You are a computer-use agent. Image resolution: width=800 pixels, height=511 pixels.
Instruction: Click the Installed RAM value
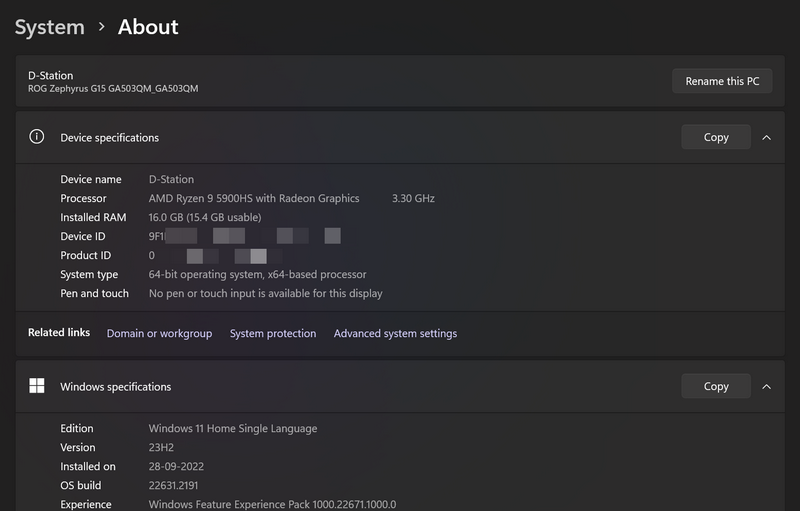pos(205,217)
